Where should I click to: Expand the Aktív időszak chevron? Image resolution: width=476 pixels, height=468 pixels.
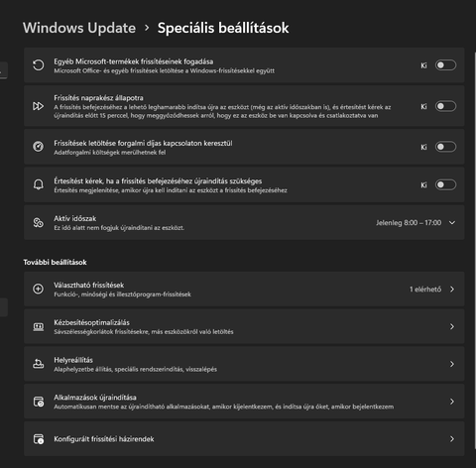pyautogui.click(x=452, y=223)
